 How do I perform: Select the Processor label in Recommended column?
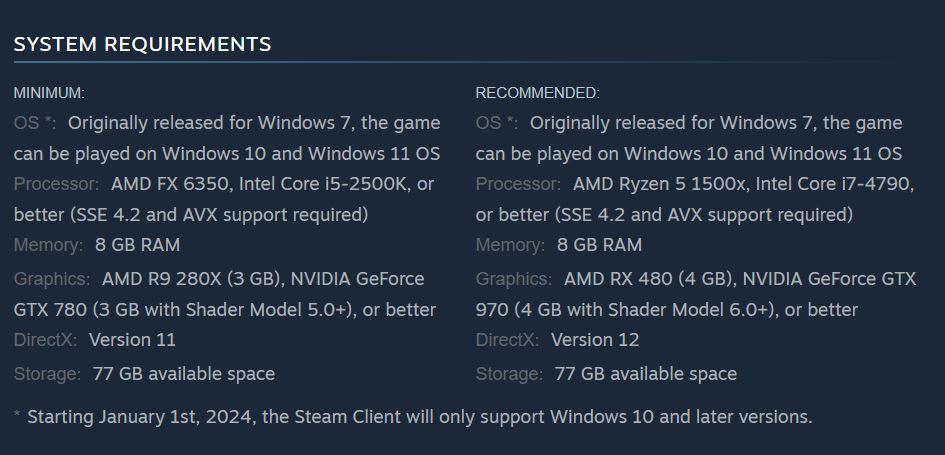coord(518,184)
